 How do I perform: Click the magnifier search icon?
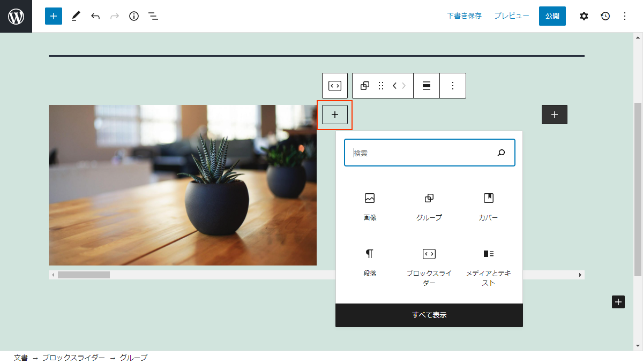click(x=501, y=153)
